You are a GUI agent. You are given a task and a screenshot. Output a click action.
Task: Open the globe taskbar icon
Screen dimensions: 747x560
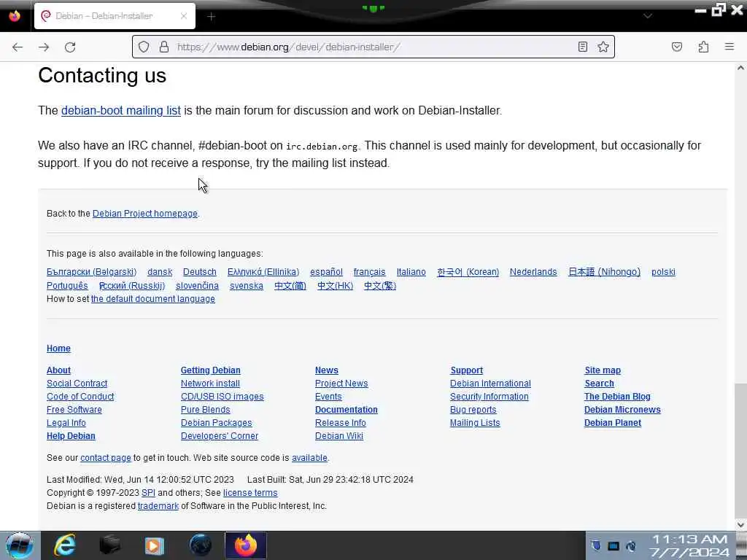200,545
